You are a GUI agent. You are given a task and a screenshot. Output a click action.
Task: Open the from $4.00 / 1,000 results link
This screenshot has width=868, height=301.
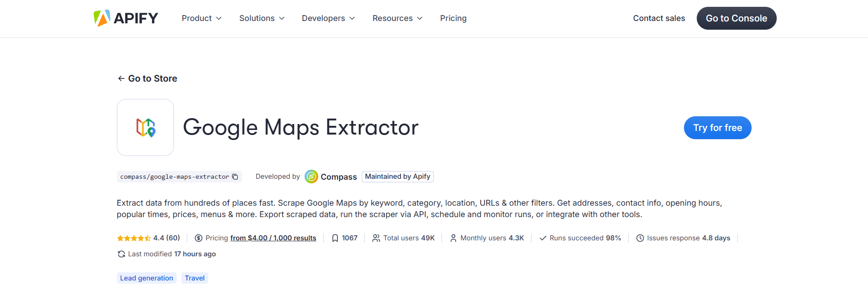pos(273,238)
